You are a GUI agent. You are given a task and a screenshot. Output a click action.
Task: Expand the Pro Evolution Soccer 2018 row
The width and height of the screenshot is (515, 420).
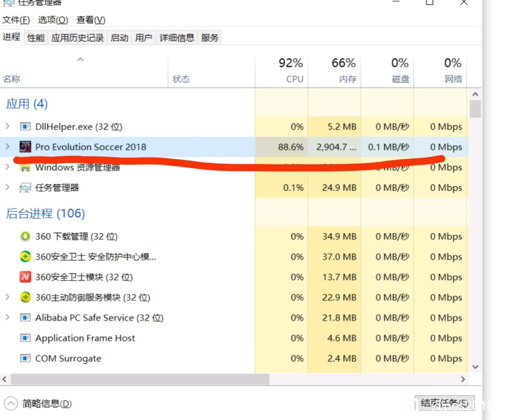7,147
